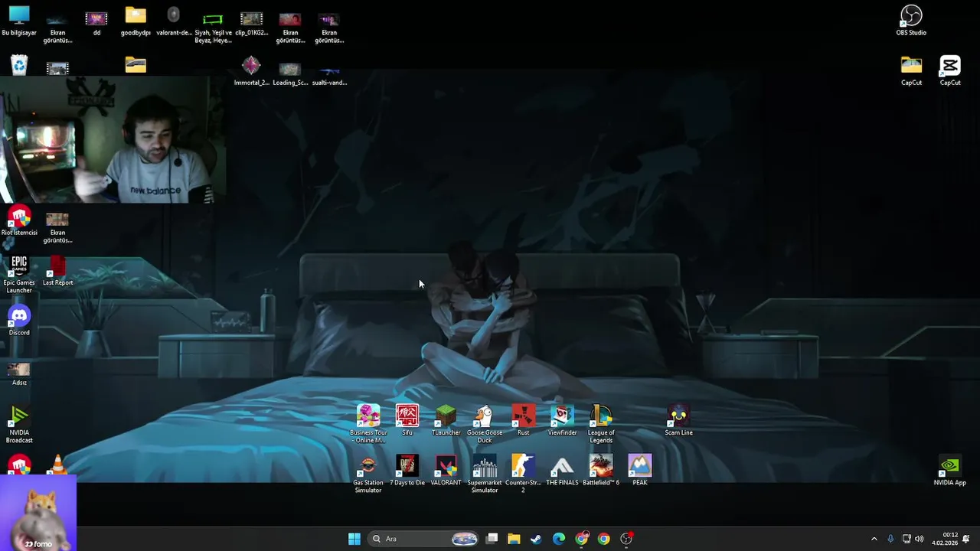This screenshot has width=980, height=551.
Task: Click the Ara taskbar search box
Action: (424, 539)
